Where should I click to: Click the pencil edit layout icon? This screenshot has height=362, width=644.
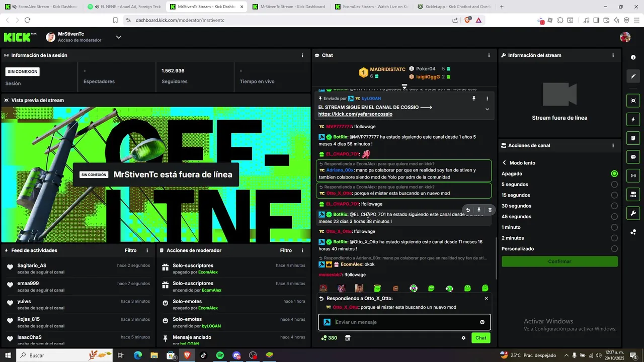pyautogui.click(x=633, y=76)
